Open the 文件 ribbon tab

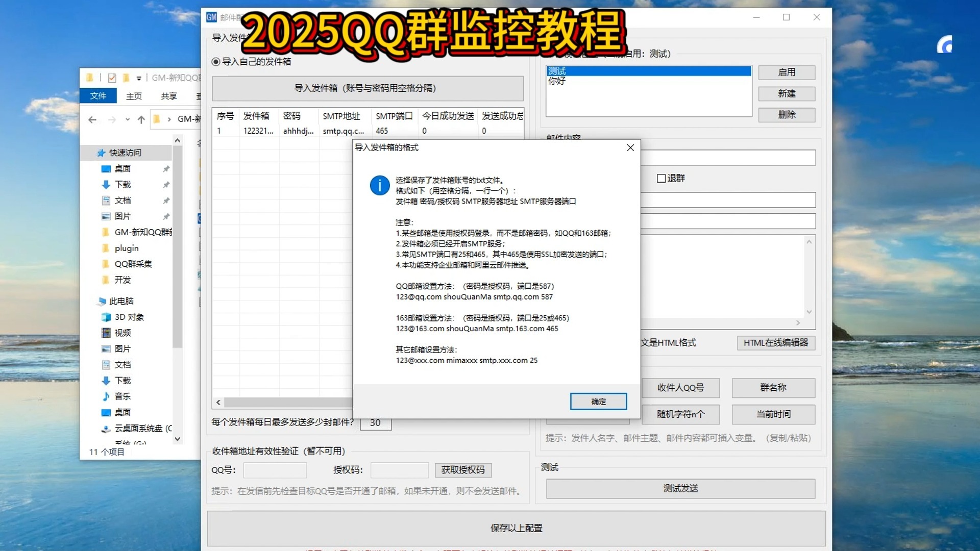[x=98, y=96]
